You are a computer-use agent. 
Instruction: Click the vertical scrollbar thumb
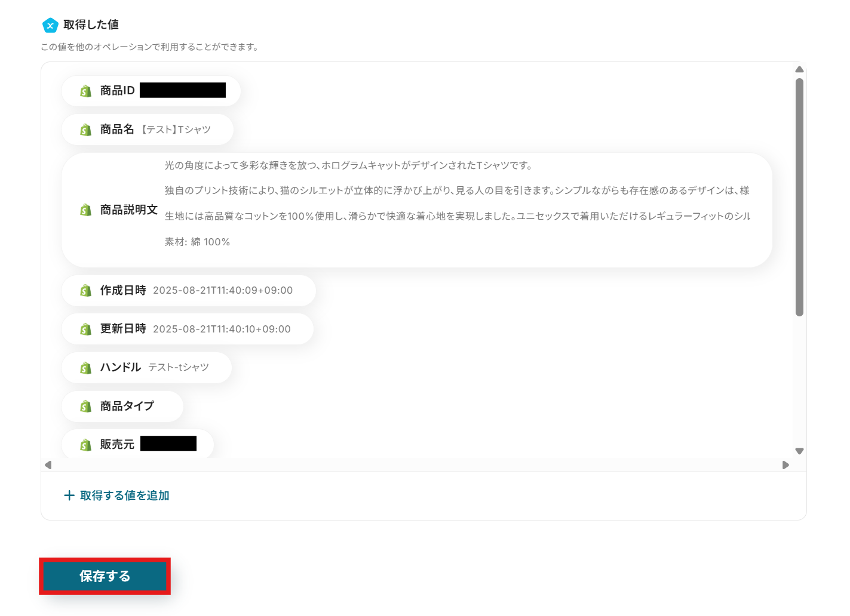(x=799, y=197)
